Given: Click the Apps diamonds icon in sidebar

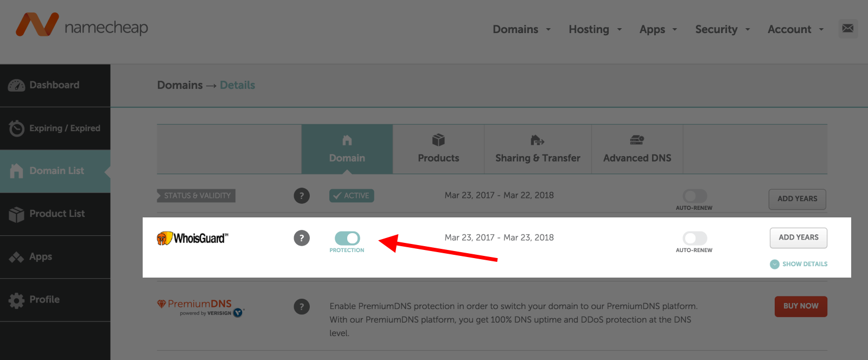Looking at the screenshot, I should [x=16, y=257].
